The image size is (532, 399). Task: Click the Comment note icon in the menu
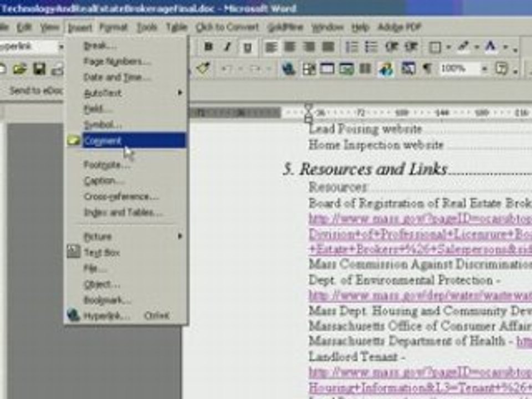pyautogui.click(x=73, y=140)
